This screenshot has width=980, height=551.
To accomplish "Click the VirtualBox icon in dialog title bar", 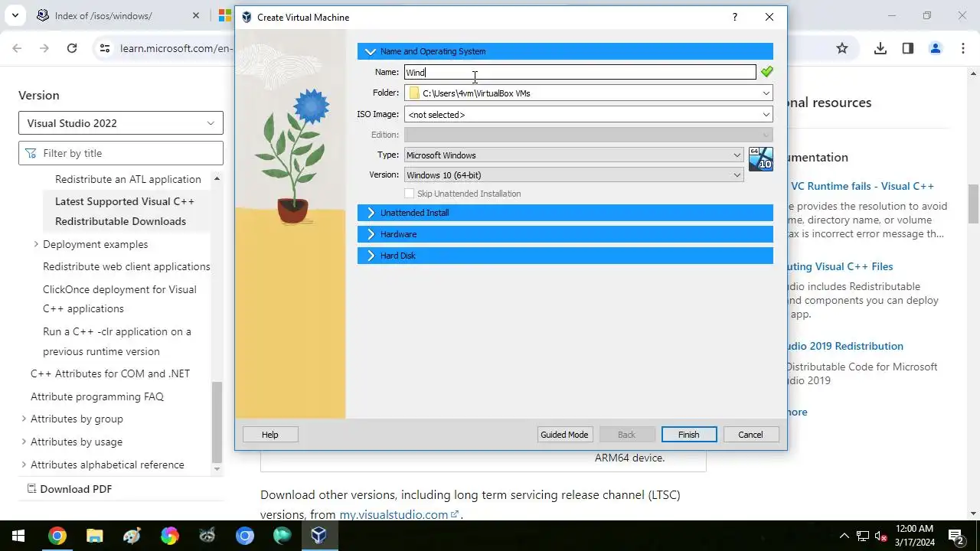I will [x=247, y=17].
